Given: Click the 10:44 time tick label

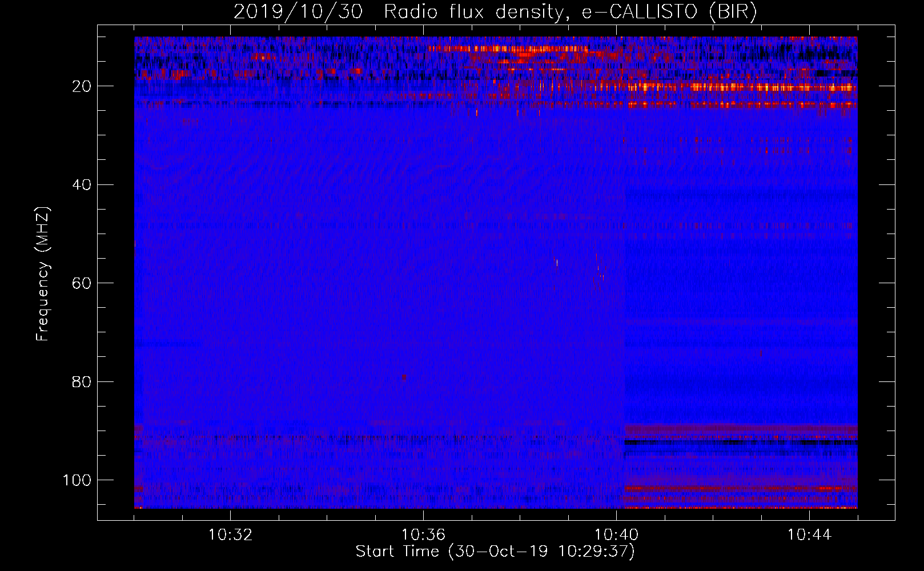Looking at the screenshot, I should tap(809, 535).
